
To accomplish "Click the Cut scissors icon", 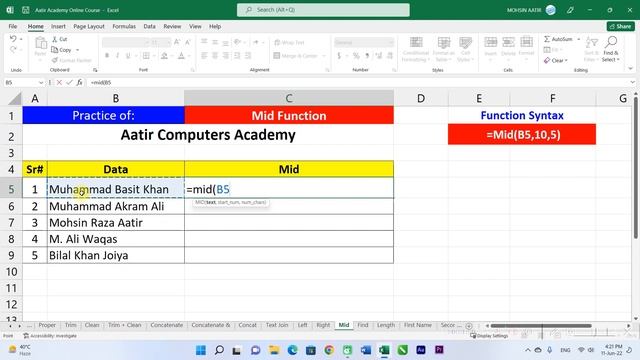I will click(55, 39).
